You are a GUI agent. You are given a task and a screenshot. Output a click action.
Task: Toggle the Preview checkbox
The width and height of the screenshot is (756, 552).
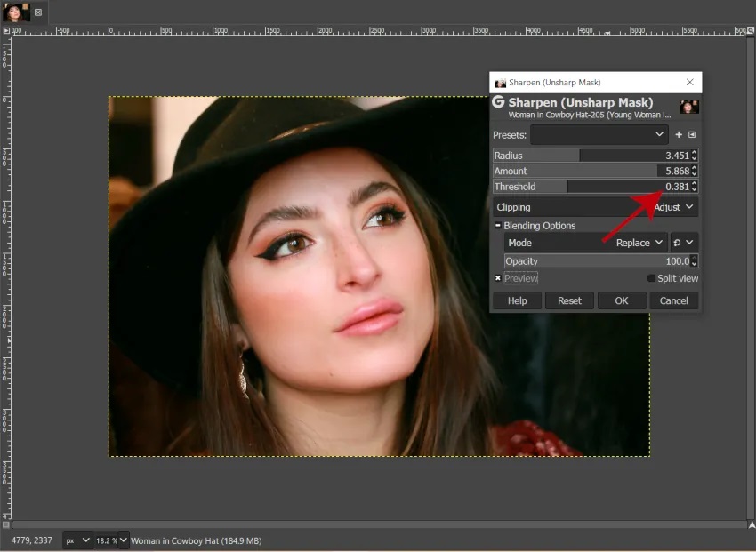tap(498, 278)
